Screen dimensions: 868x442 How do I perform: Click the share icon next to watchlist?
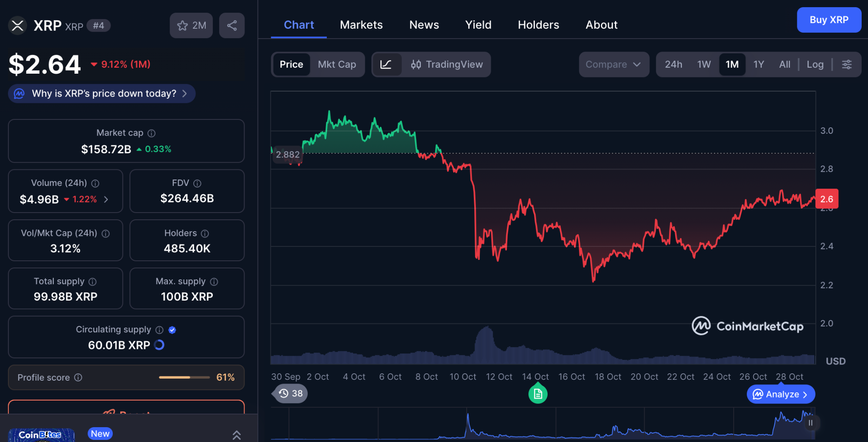pyautogui.click(x=231, y=25)
